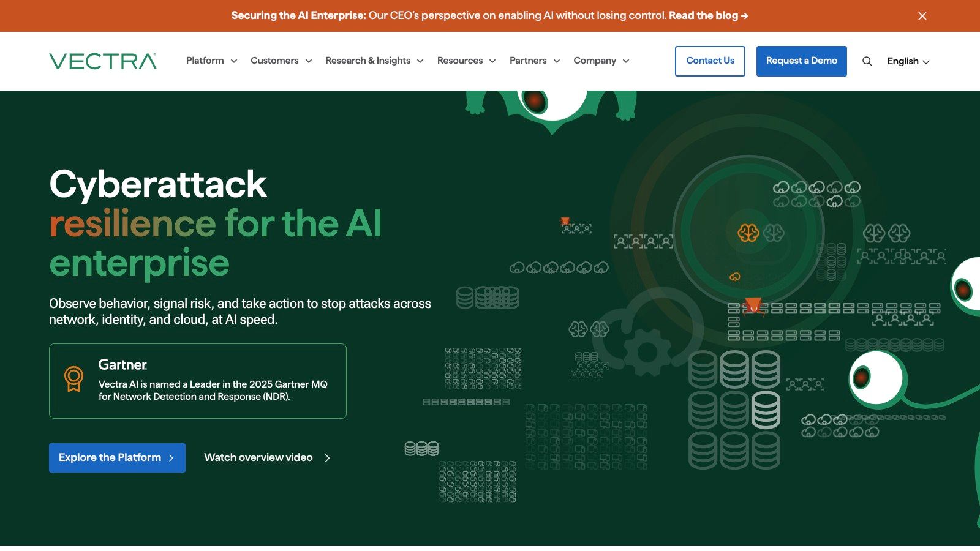Click the Vectra logo
Screen dimensions: 980x551
(x=103, y=61)
